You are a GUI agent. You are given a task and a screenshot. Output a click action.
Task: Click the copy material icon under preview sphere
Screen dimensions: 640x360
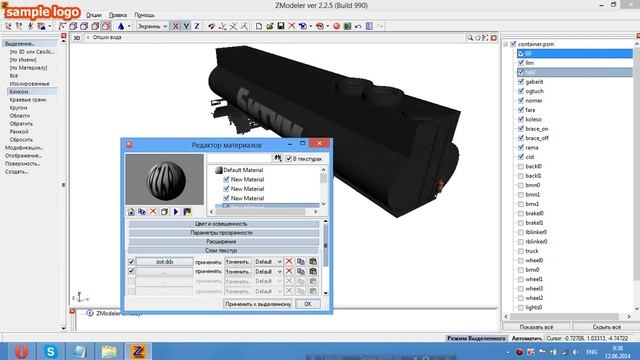[142, 212]
